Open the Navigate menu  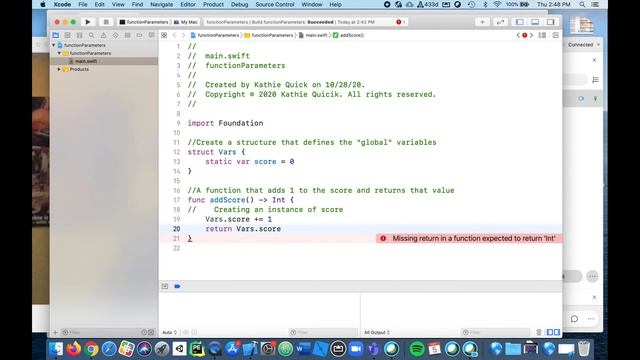tap(161, 4)
